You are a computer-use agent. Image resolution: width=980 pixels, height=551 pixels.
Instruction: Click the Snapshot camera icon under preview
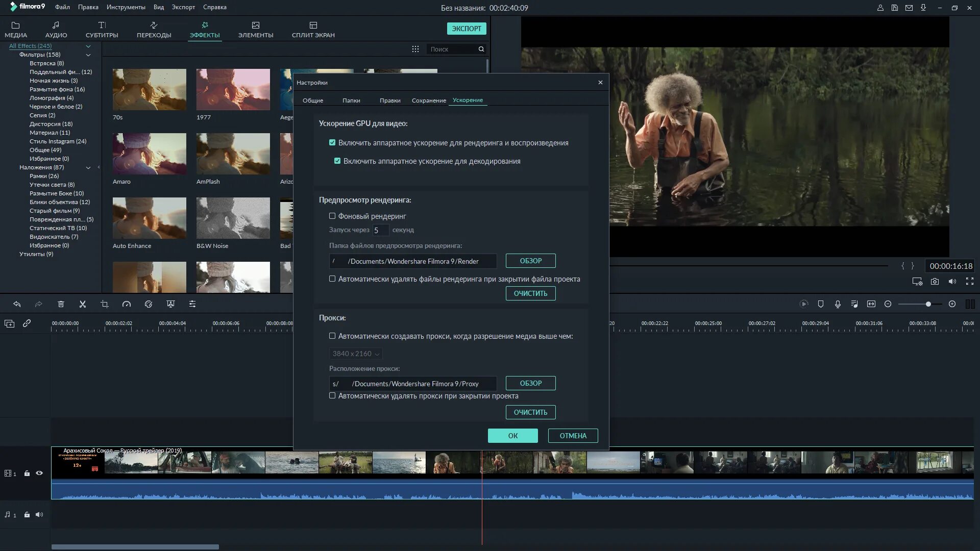coord(935,282)
